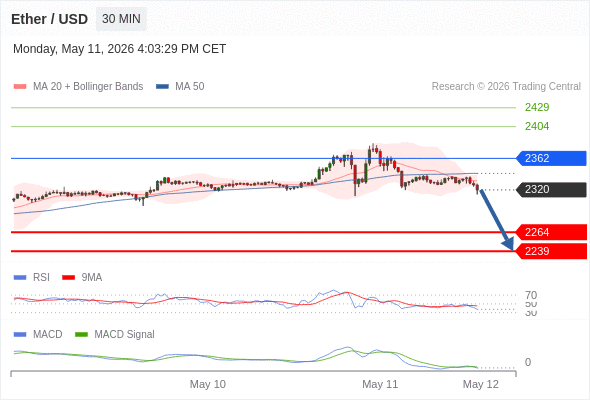Viewport: 590px width, 400px height.
Task: Click the RSI blue legend marker
Action: coord(20,278)
